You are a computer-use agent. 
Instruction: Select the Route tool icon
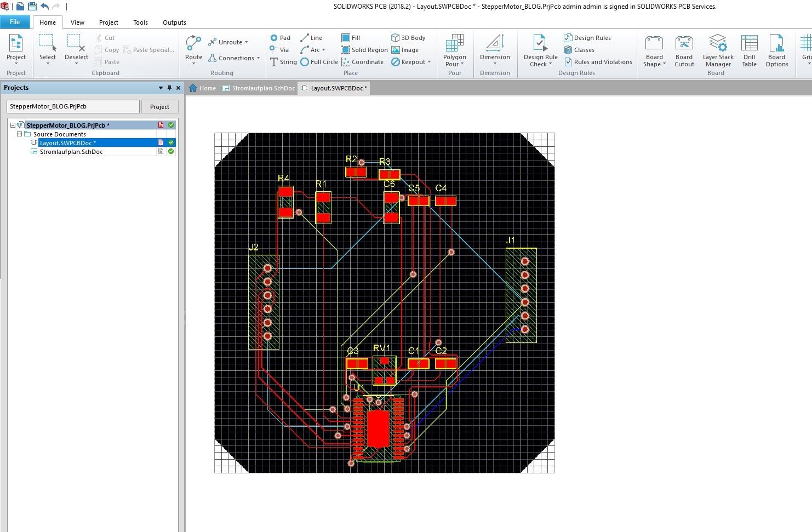[x=193, y=44]
